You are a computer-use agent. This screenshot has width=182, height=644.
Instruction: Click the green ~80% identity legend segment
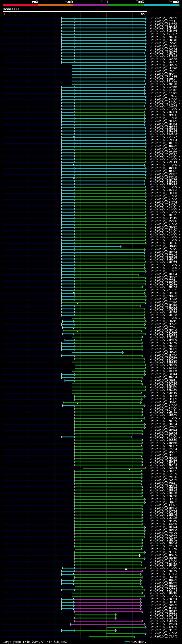(x=126, y=5)
